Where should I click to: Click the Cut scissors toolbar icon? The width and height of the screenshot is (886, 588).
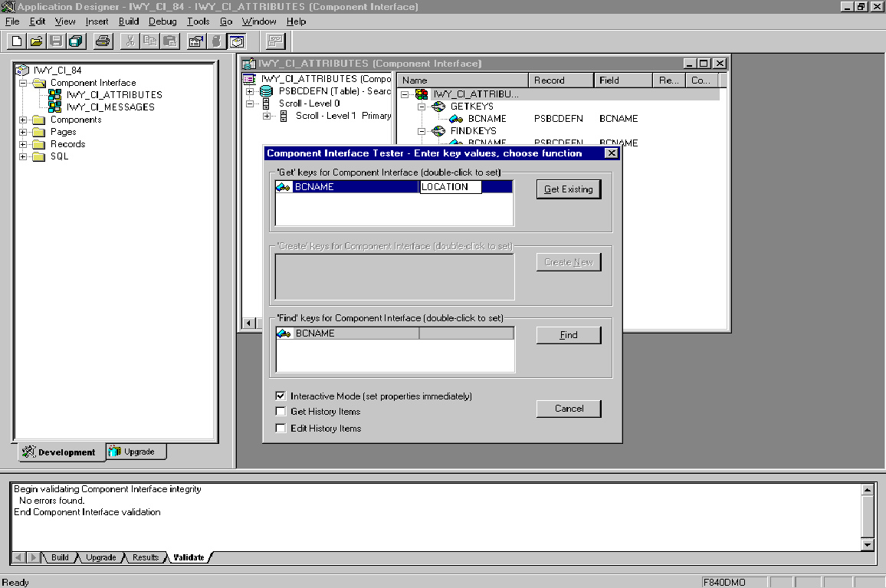coord(130,41)
